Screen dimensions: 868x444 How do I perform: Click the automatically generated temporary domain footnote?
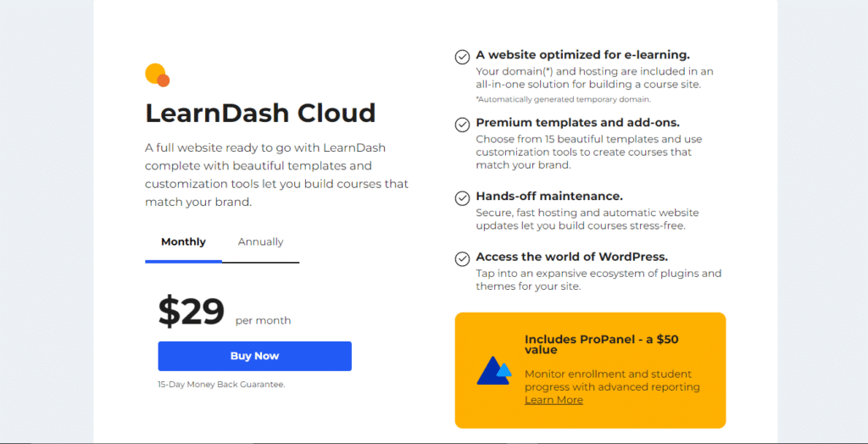click(563, 100)
